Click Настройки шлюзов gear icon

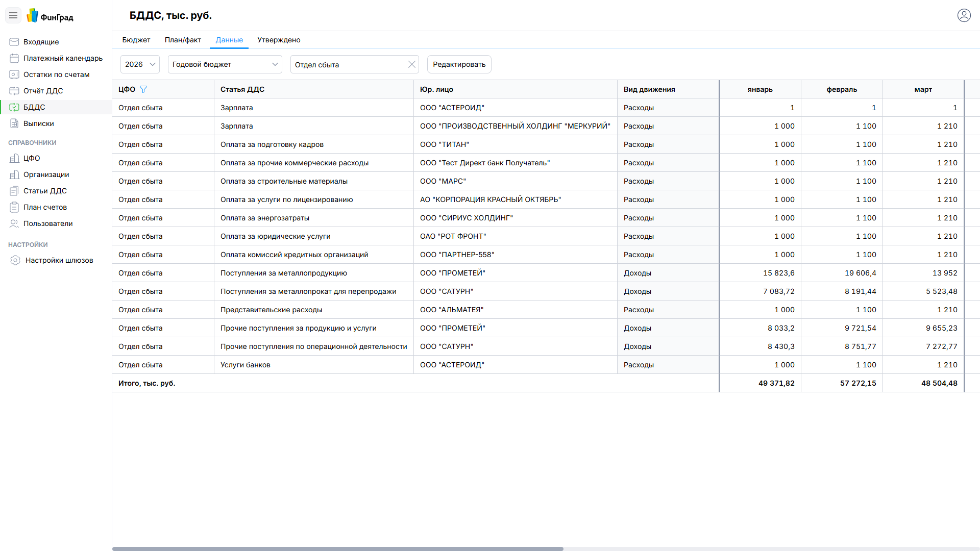click(15, 260)
